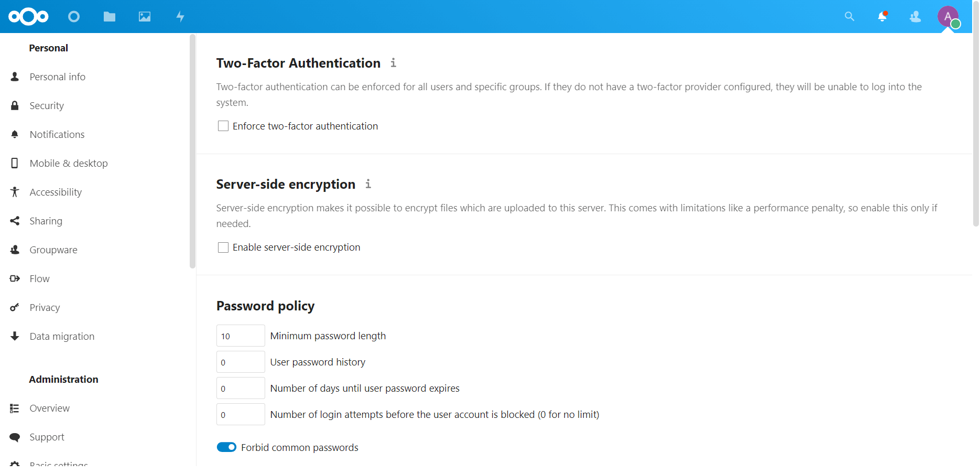Open the Administration Overview page
This screenshot has height=474, width=980.
[49, 408]
